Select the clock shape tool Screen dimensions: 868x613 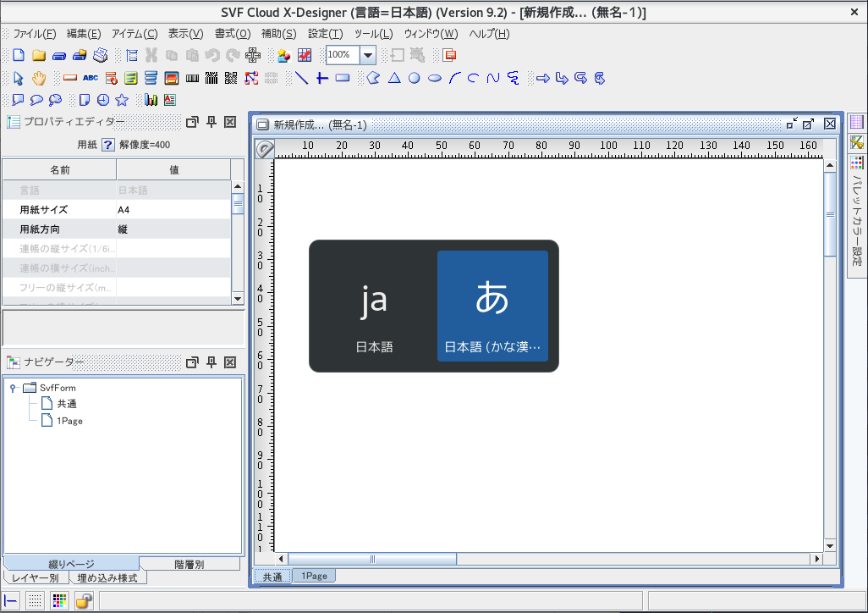click(x=103, y=100)
